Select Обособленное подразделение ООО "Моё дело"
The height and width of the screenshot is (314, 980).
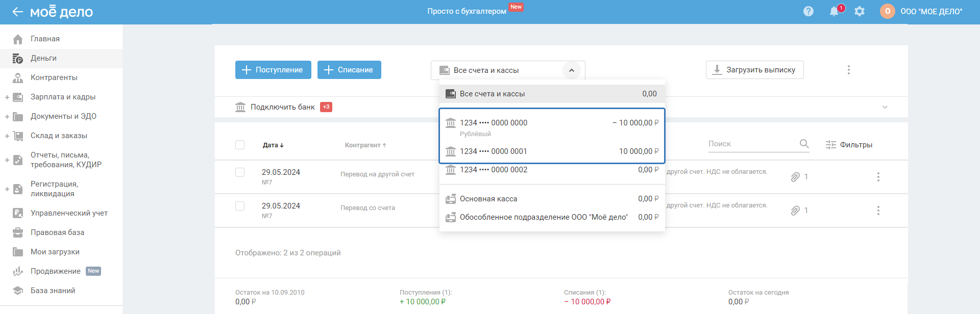552,217
